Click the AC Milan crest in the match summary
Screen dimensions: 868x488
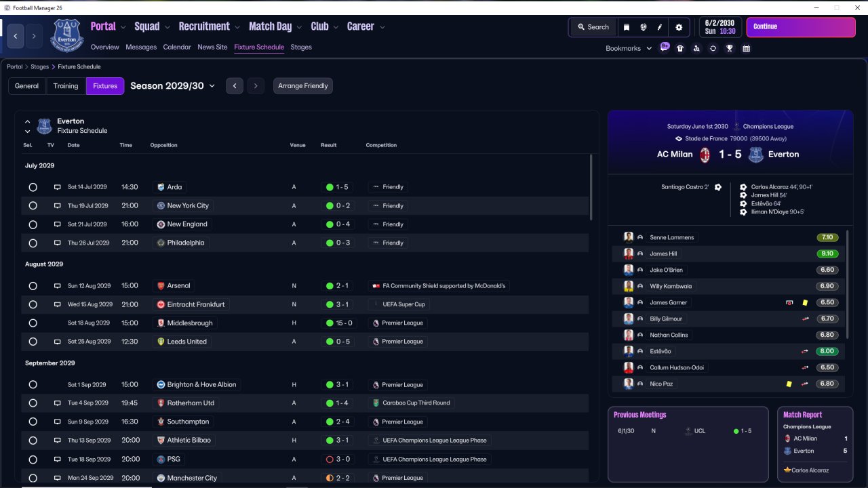(705, 155)
